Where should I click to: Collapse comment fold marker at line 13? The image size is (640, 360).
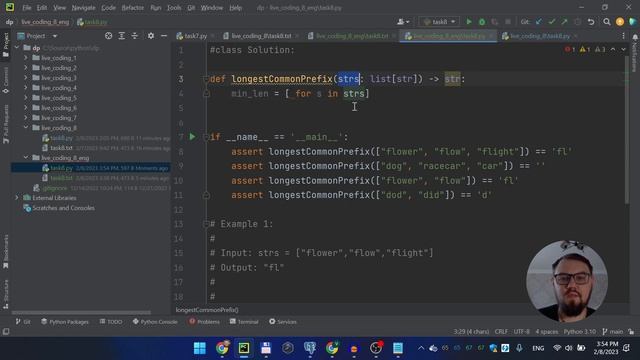[x=206, y=224]
